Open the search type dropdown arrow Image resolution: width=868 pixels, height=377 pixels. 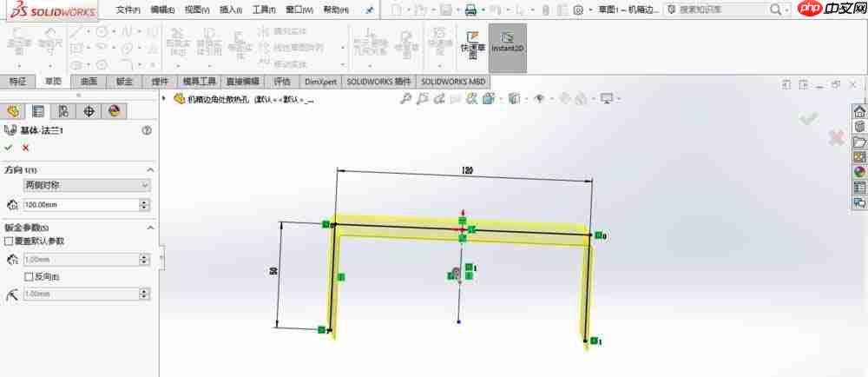787,10
